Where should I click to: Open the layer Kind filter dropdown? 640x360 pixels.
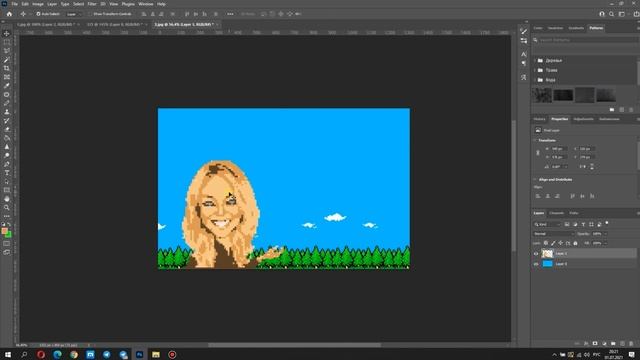(547, 224)
